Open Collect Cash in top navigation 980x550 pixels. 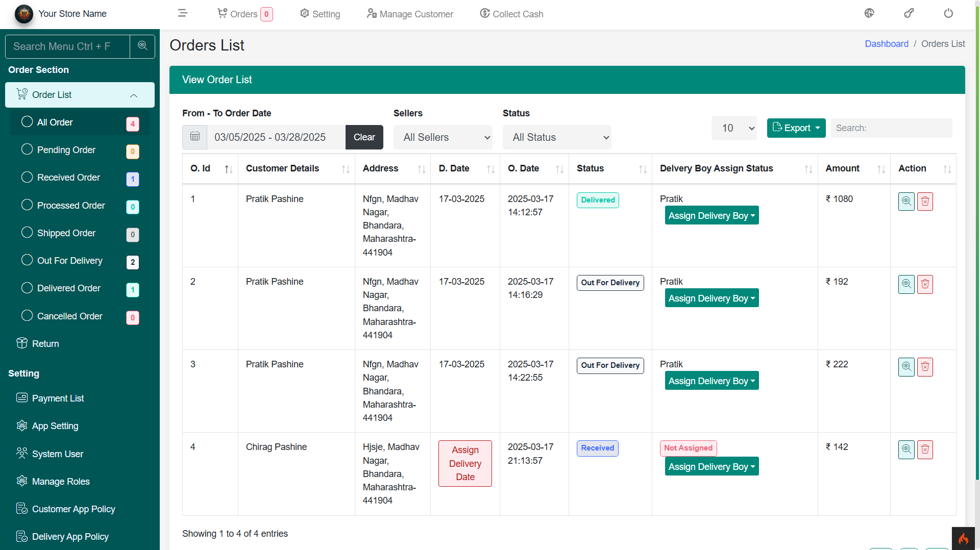511,14
